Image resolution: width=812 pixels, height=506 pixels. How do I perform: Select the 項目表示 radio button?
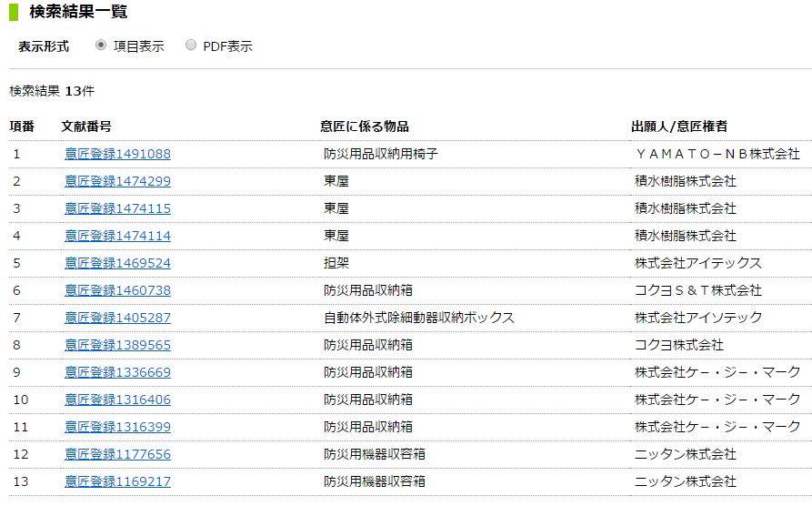tap(101, 46)
